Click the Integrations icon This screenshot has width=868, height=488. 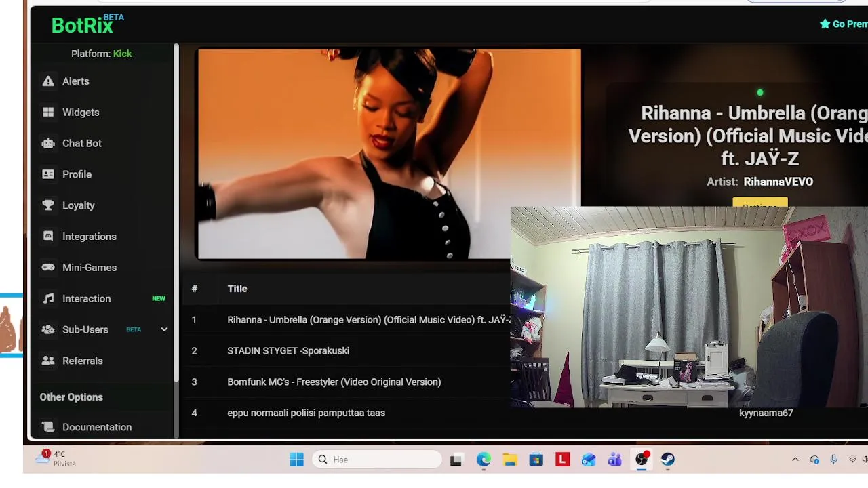click(x=48, y=237)
